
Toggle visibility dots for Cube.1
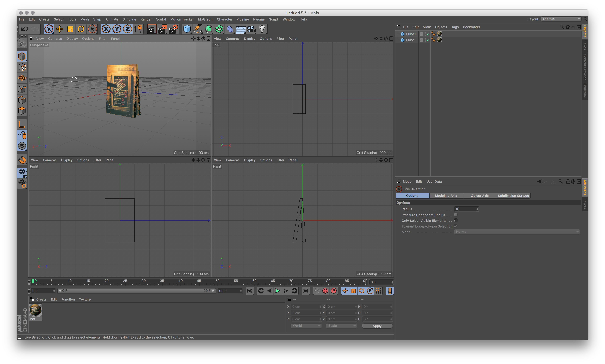click(x=425, y=34)
